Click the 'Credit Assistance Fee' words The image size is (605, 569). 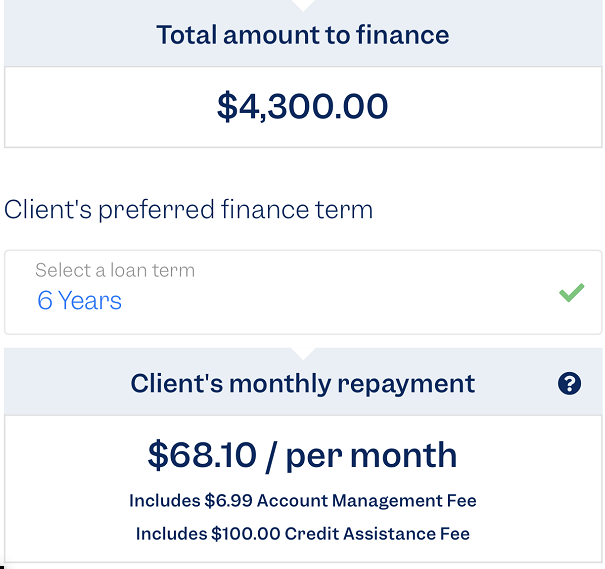pos(377,534)
